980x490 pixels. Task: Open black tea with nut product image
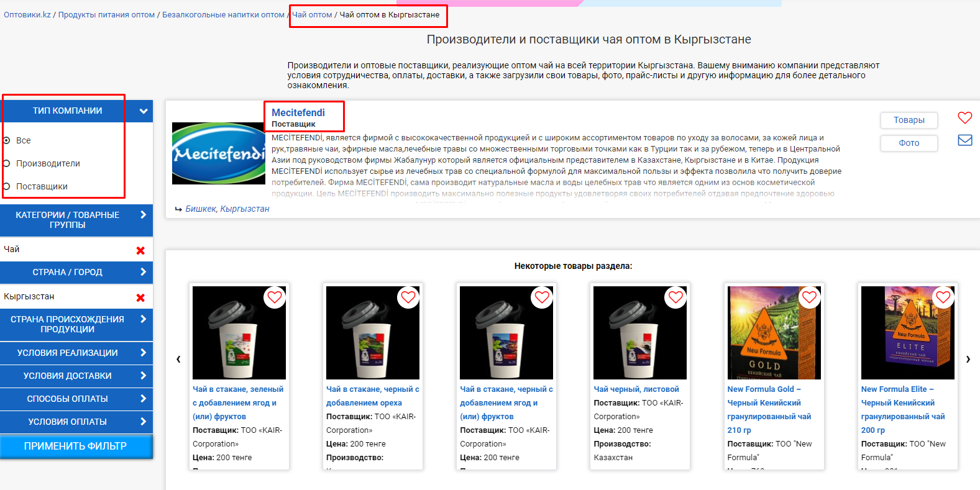coord(373,333)
